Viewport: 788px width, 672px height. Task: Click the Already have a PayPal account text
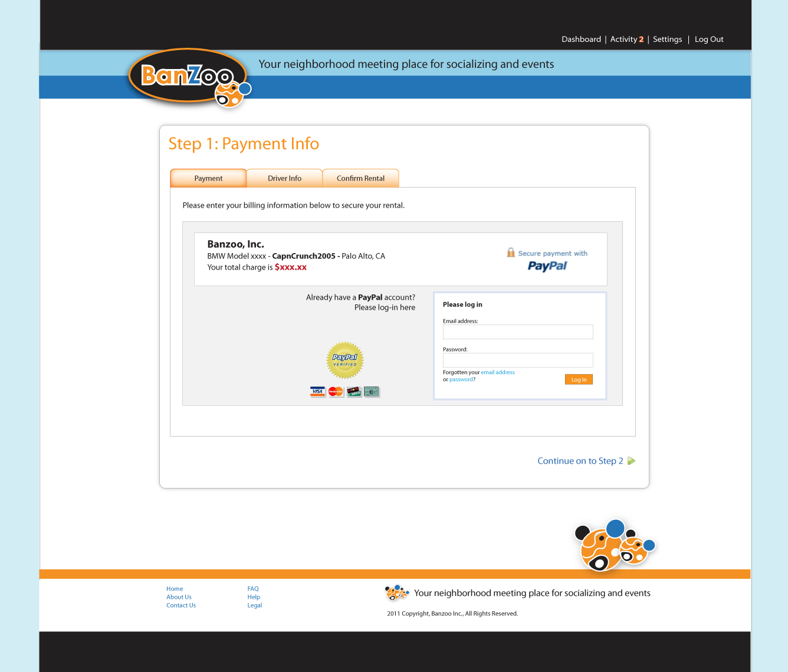[x=360, y=297]
